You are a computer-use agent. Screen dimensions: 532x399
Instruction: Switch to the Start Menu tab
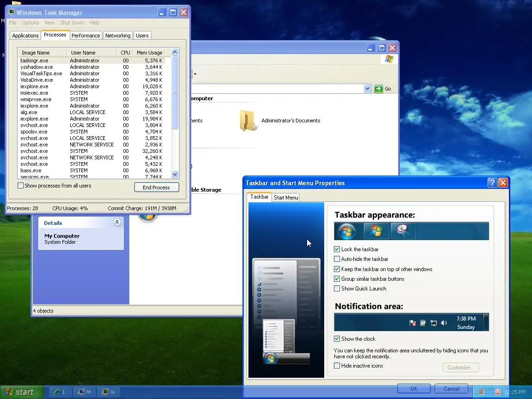click(x=286, y=198)
